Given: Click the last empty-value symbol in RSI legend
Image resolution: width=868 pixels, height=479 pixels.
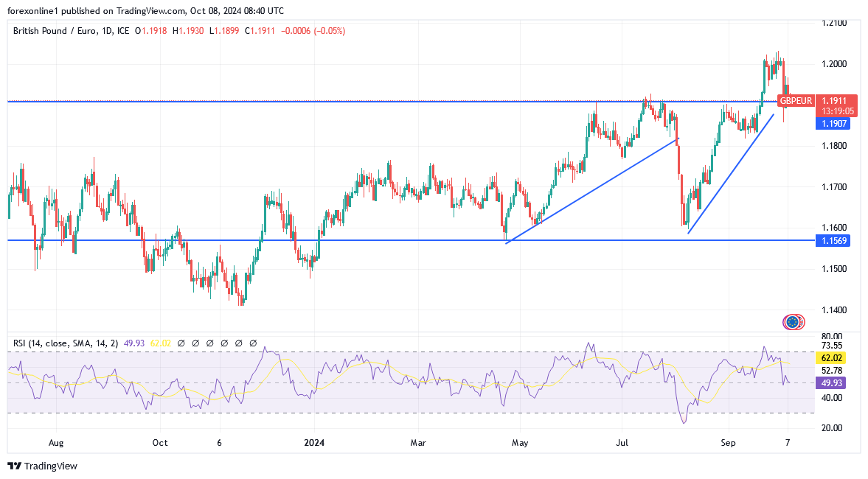Looking at the screenshot, I should pyautogui.click(x=253, y=343).
